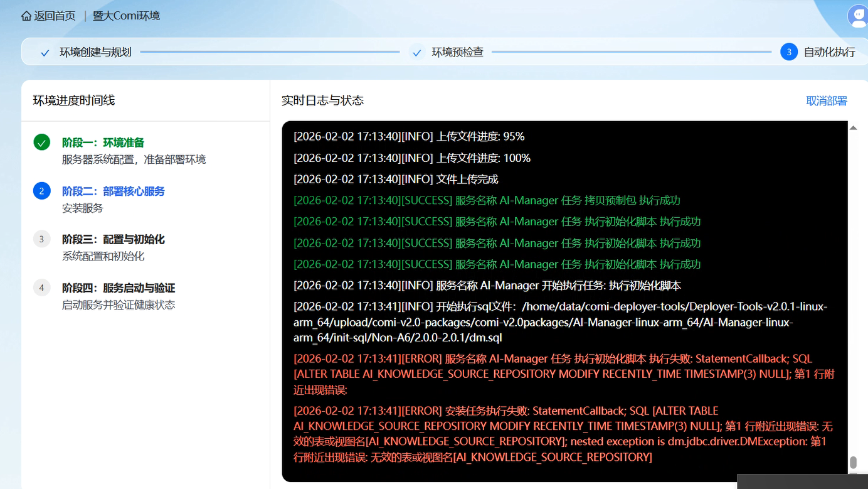This screenshot has height=489, width=868.
Task: Click the log scrollbar up arrow
Action: coord(853,128)
